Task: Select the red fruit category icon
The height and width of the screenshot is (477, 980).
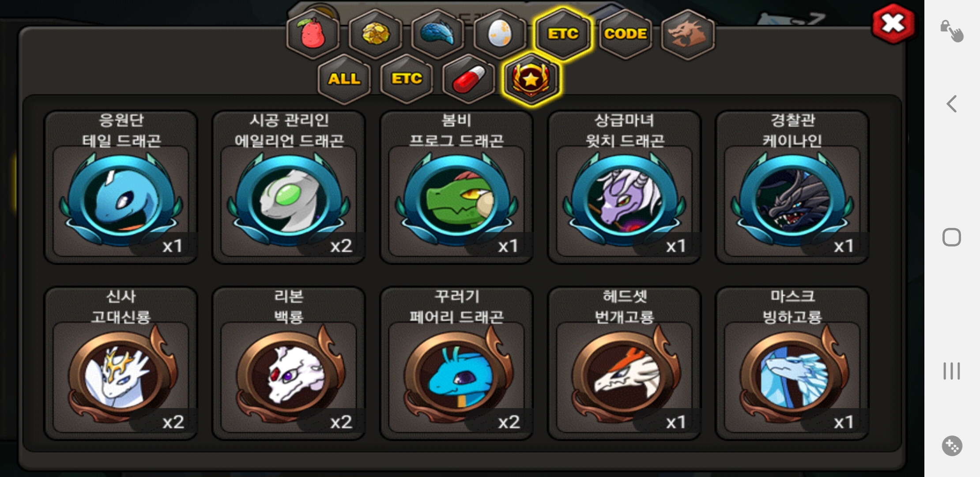Action: click(x=313, y=34)
